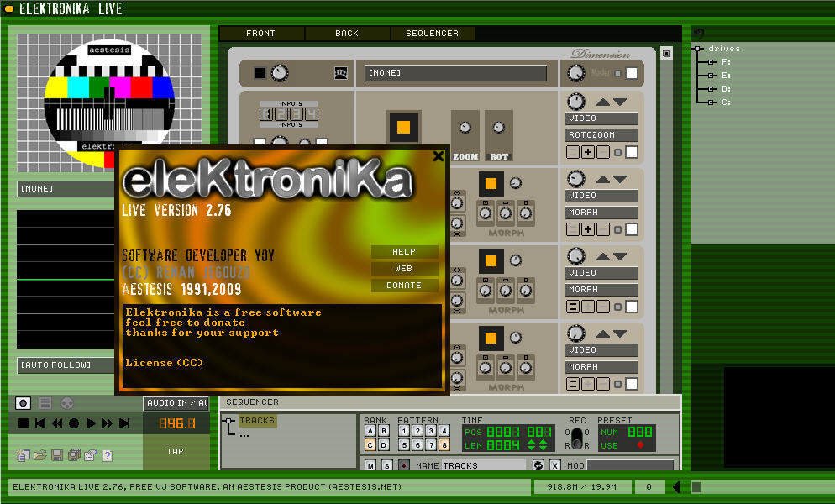The image size is (835, 504).
Task: Open the AUTO FOLLOW dropdown
Action: tap(67, 365)
